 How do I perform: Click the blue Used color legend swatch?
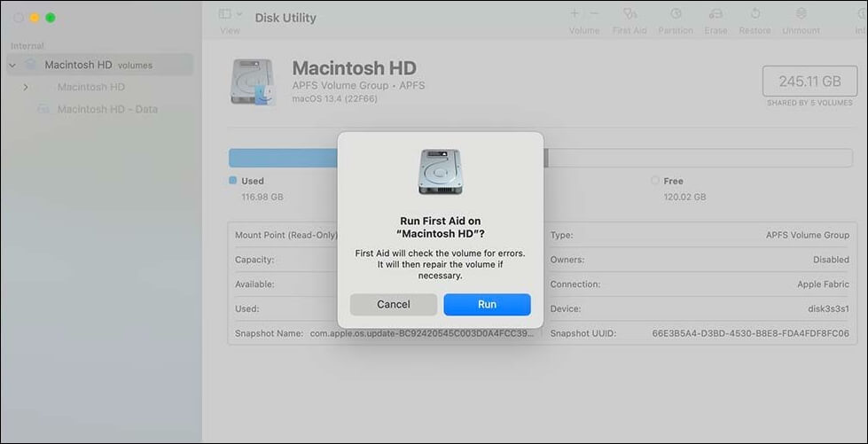(233, 180)
